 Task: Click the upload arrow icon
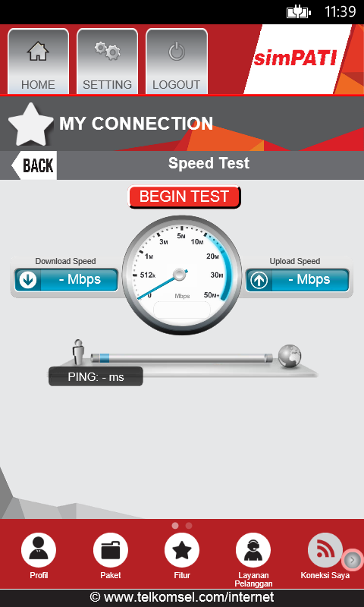259,280
